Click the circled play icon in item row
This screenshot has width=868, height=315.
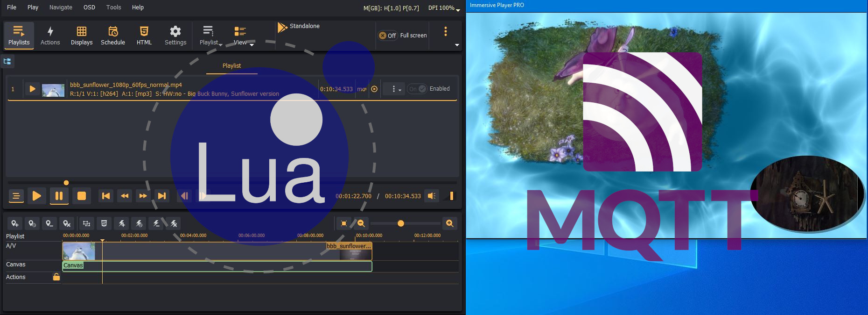[x=374, y=89]
